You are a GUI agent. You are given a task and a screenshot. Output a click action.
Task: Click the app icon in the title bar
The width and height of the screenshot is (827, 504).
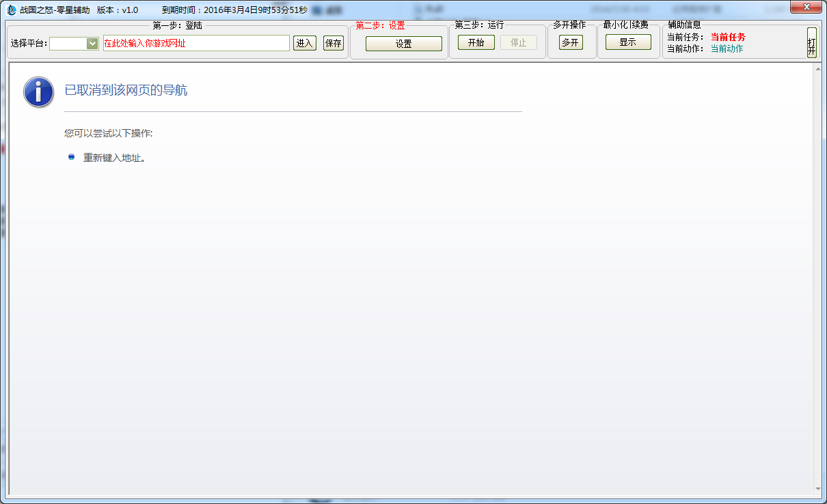coord(11,10)
